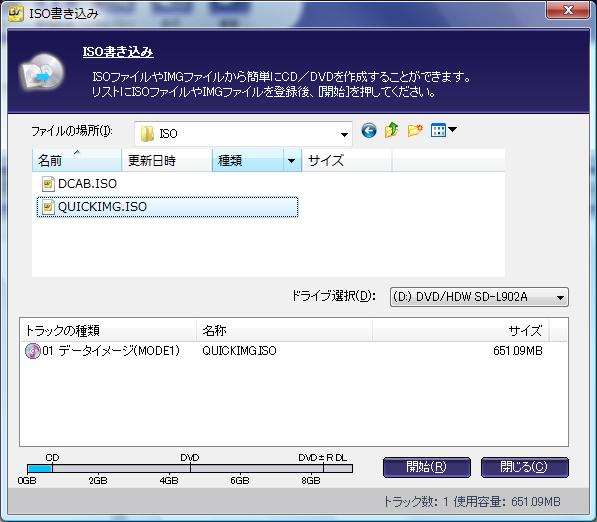Open the ファイルの場所 folder dropdown
This screenshot has width=597, height=522.
pyautogui.click(x=243, y=134)
